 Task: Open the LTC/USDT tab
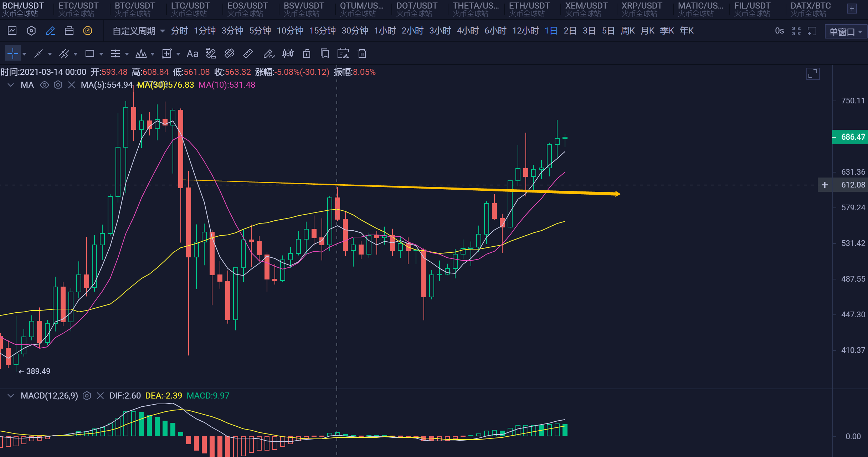point(190,9)
